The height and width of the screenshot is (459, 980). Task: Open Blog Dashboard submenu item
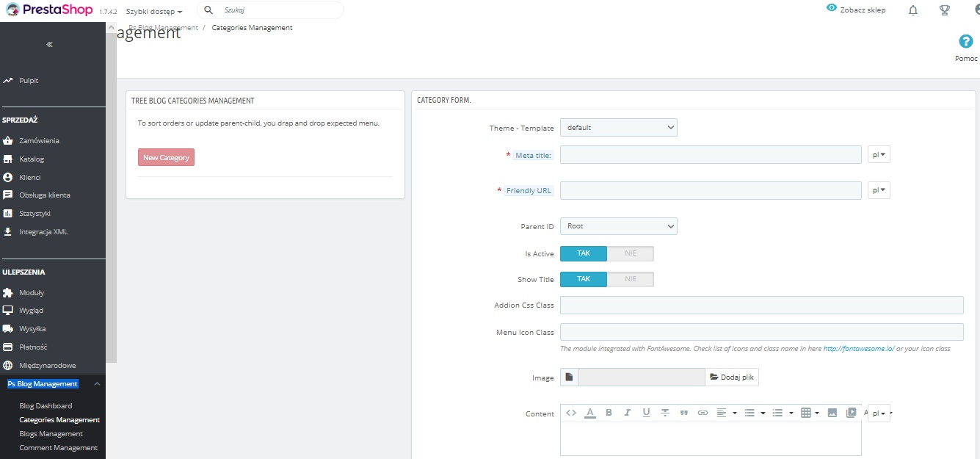click(x=46, y=405)
